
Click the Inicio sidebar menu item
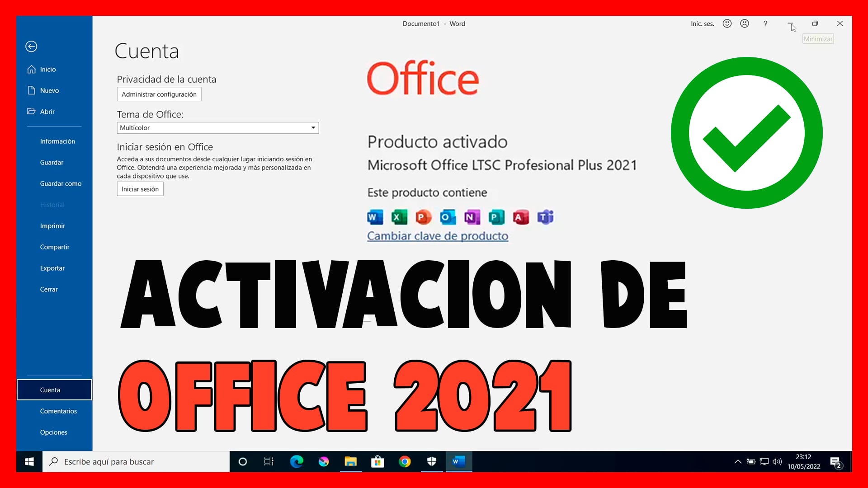tap(47, 69)
